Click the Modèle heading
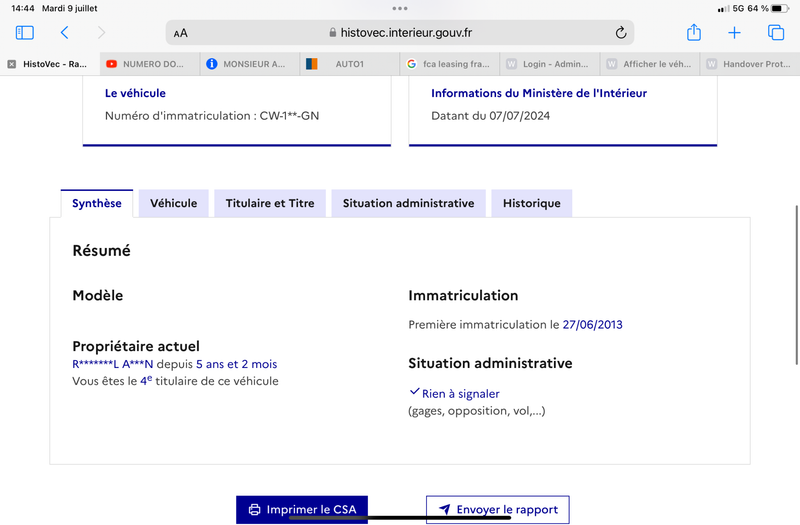800x525 pixels. (x=97, y=295)
